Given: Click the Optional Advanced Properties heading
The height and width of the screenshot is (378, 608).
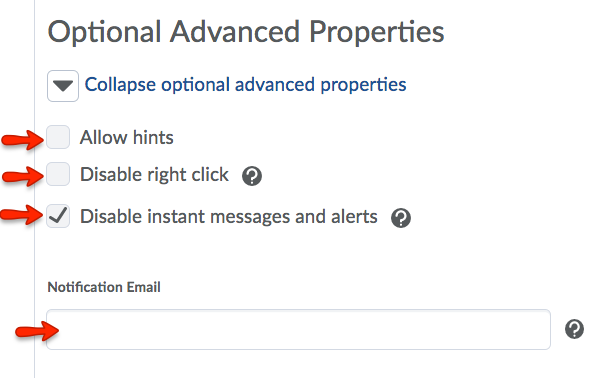Looking at the screenshot, I should point(245,33).
